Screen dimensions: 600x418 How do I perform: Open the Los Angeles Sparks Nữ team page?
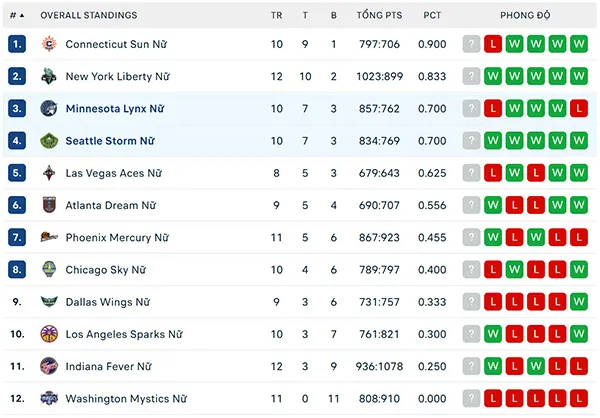point(124,334)
